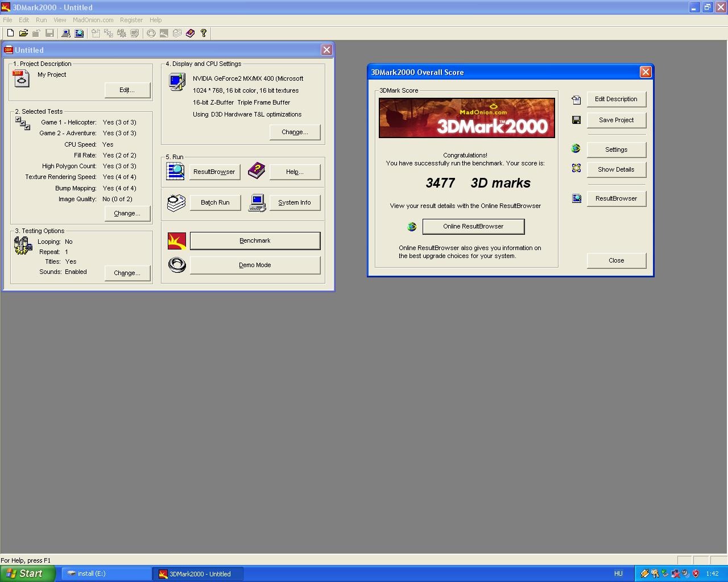Click the 3DMark2000 MadOnion banner image

467,118
